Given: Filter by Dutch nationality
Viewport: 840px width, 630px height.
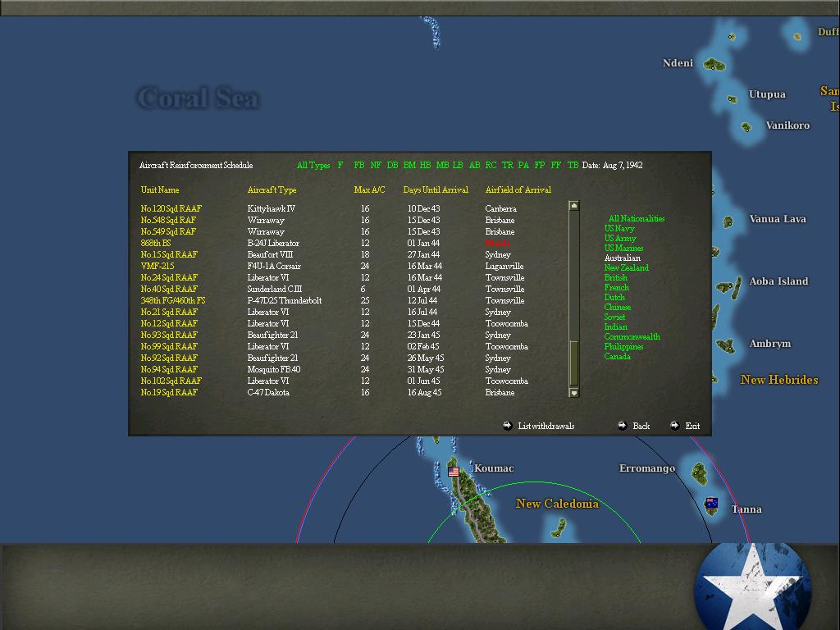Looking at the screenshot, I should [x=614, y=297].
